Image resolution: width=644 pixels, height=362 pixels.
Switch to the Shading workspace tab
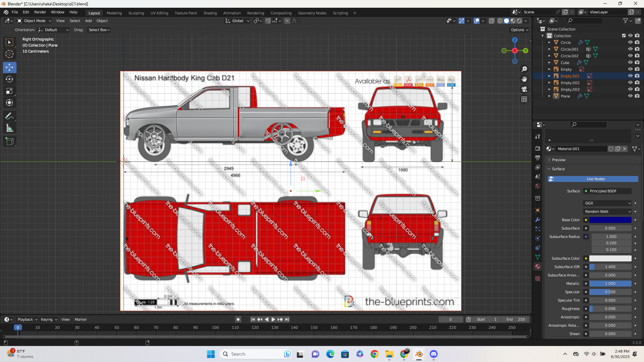click(x=210, y=13)
